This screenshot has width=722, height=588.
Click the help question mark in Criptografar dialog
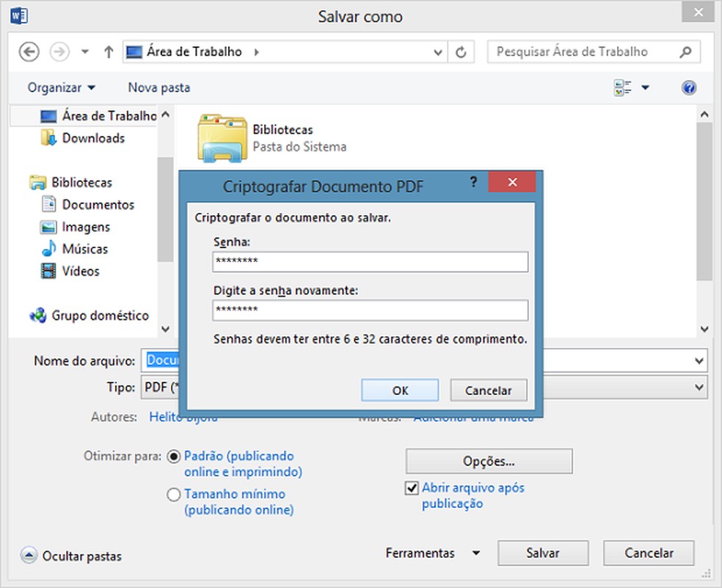point(473,181)
